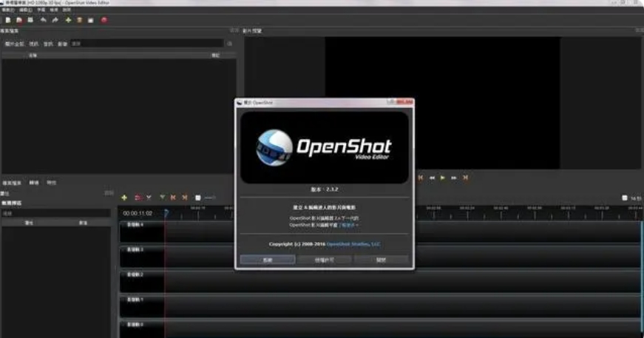Click the properties panel filter field
The height and width of the screenshot is (338, 644).
pyautogui.click(x=56, y=214)
